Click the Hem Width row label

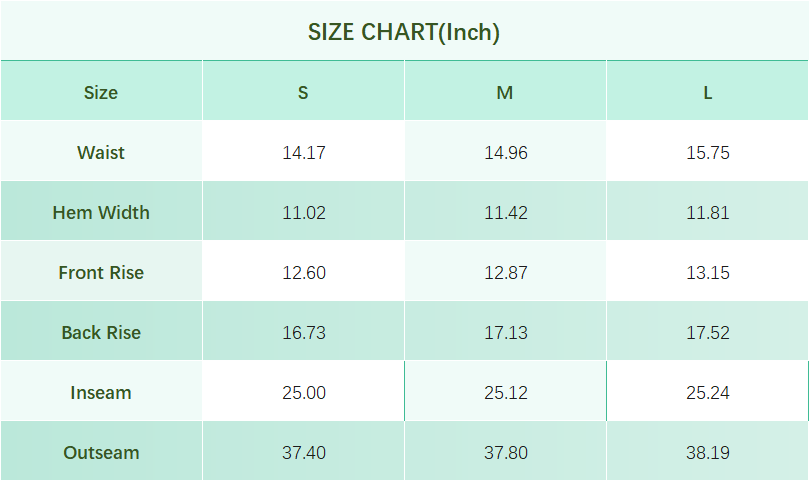coord(101,213)
